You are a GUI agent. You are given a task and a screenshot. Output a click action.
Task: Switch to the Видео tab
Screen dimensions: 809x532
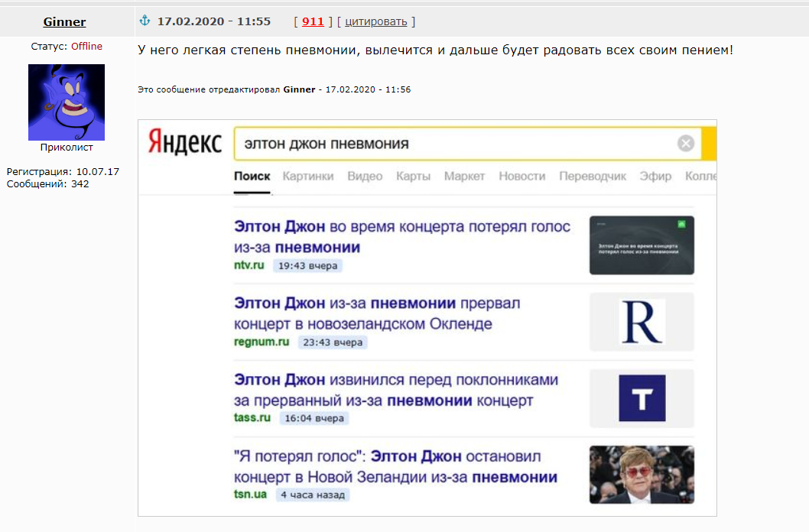pos(365,177)
